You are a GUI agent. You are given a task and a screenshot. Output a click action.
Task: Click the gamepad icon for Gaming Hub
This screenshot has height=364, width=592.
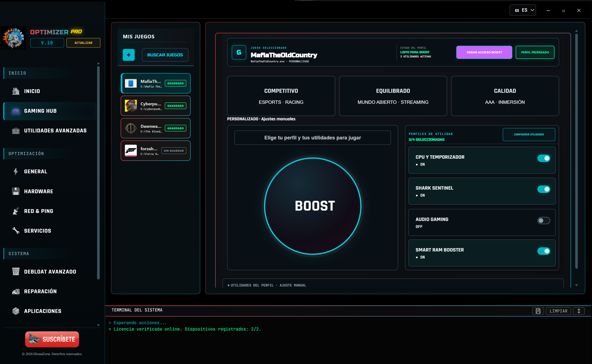tap(16, 111)
